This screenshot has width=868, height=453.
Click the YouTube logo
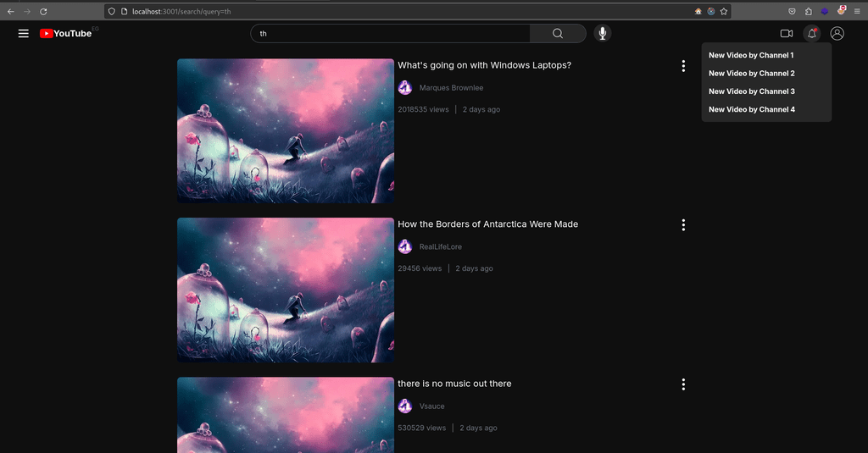click(x=65, y=34)
